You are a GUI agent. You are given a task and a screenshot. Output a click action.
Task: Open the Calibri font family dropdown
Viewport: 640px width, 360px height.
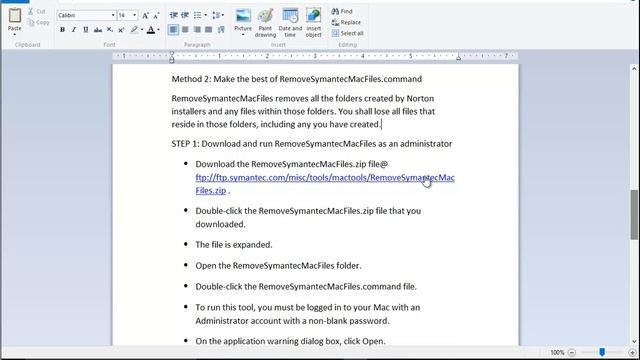pyautogui.click(x=113, y=16)
